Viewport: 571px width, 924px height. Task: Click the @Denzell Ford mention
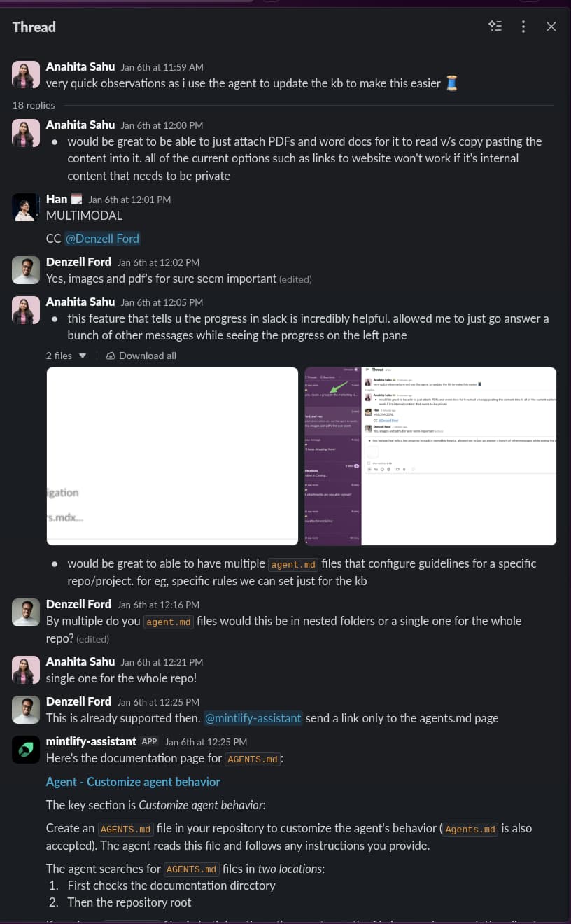pyautogui.click(x=102, y=239)
